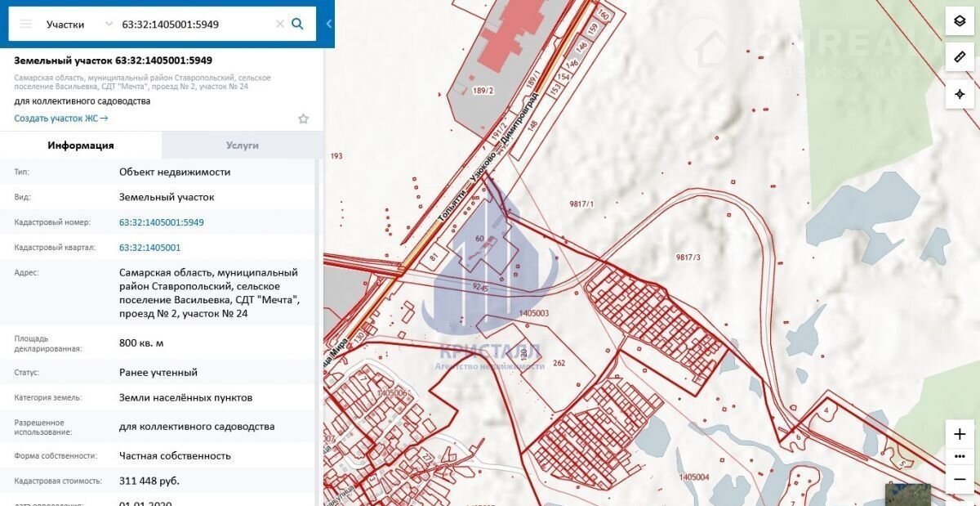
Task: Follow the Создать участок ЖС link
Action: (x=61, y=119)
